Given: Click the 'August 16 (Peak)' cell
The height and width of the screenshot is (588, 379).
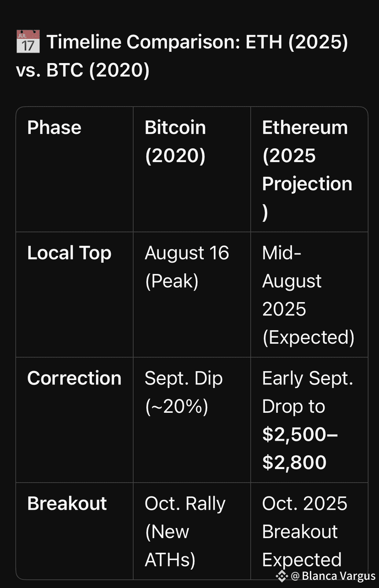Looking at the screenshot, I should pyautogui.click(x=187, y=267).
